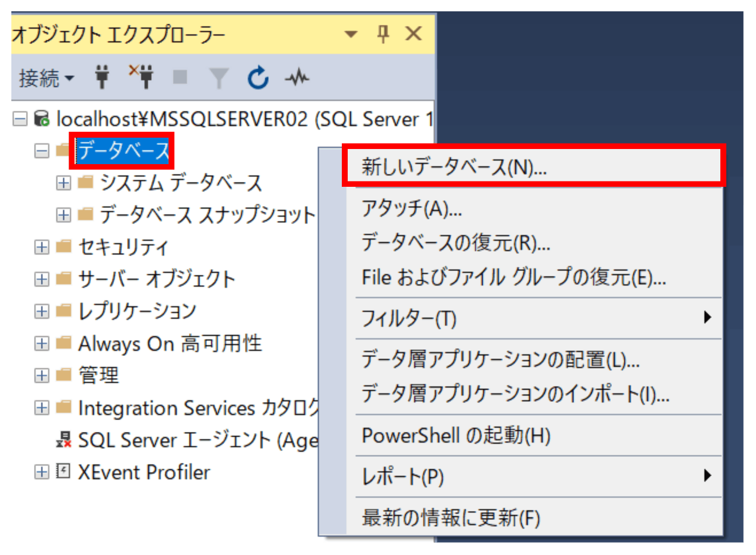Expand the Always On 高可用性 node
756x555 pixels.
click(x=42, y=343)
